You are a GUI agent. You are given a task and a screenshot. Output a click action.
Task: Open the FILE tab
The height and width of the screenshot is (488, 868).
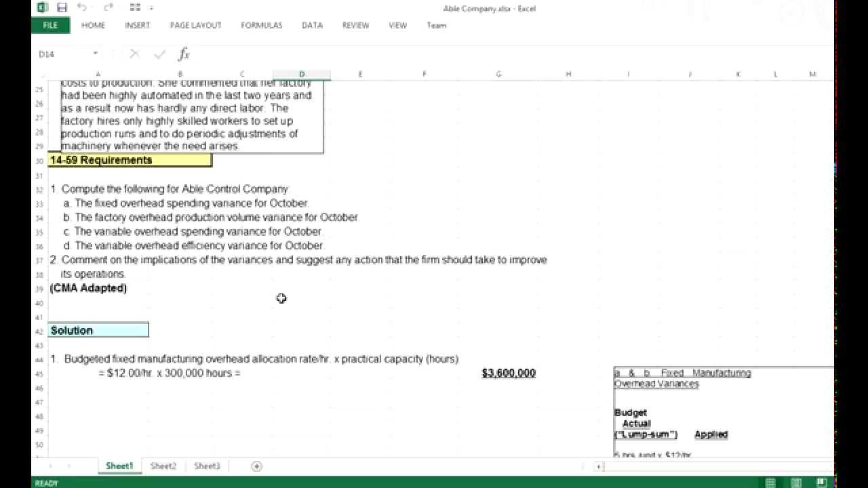click(x=50, y=25)
